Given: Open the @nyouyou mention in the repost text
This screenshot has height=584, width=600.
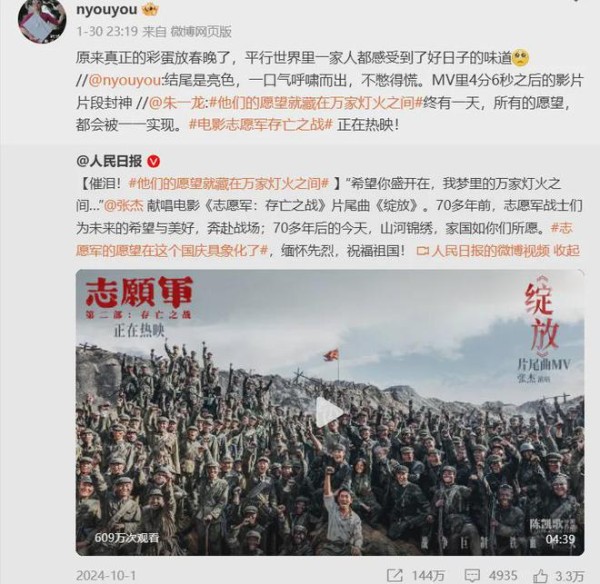Looking at the screenshot, I should [x=126, y=81].
